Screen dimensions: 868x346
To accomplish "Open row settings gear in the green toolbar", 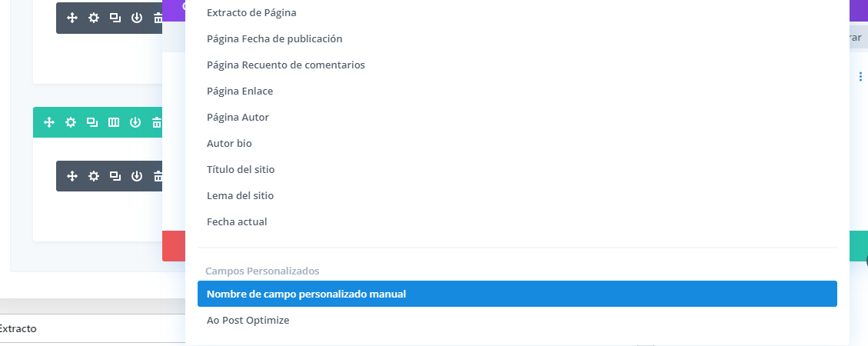I will (70, 122).
